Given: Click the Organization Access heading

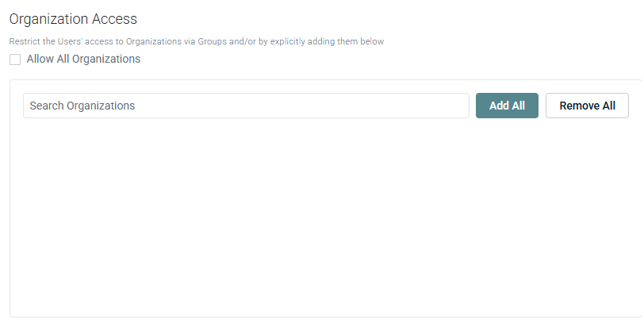Looking at the screenshot, I should tap(73, 18).
